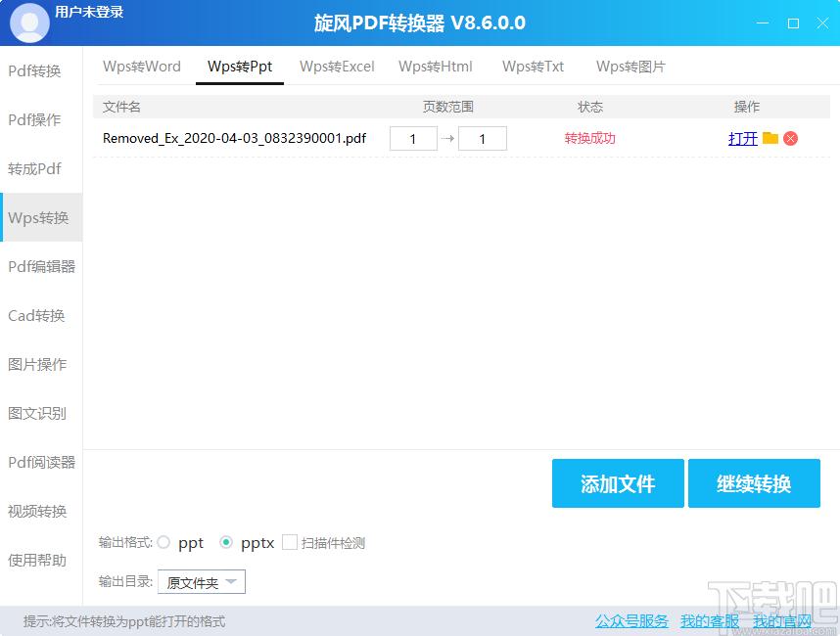Screen dimensions: 840x636
Task: Select pptx output format
Action: [226, 542]
